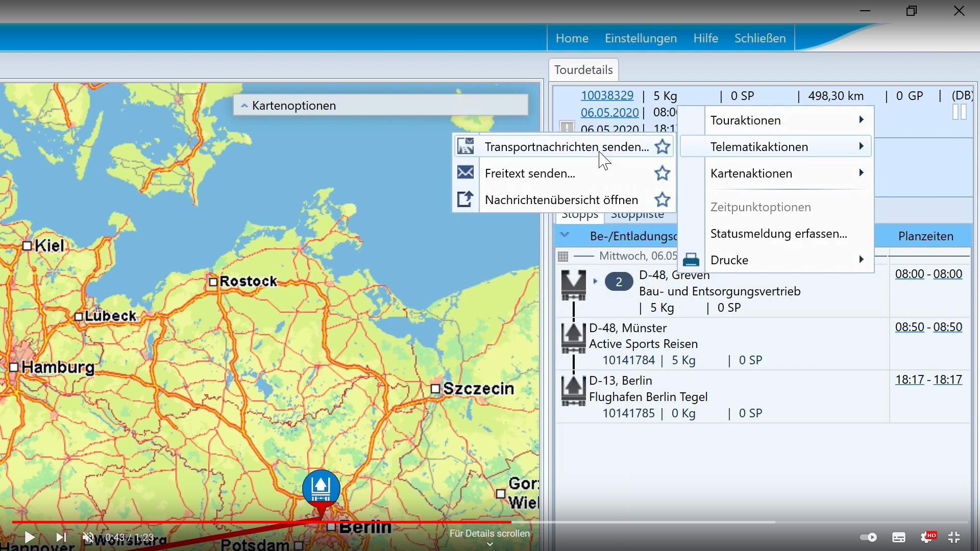Viewport: 980px width, 551px height.
Task: Expand the Greven stop with 2 orders
Action: pyautogui.click(x=595, y=281)
